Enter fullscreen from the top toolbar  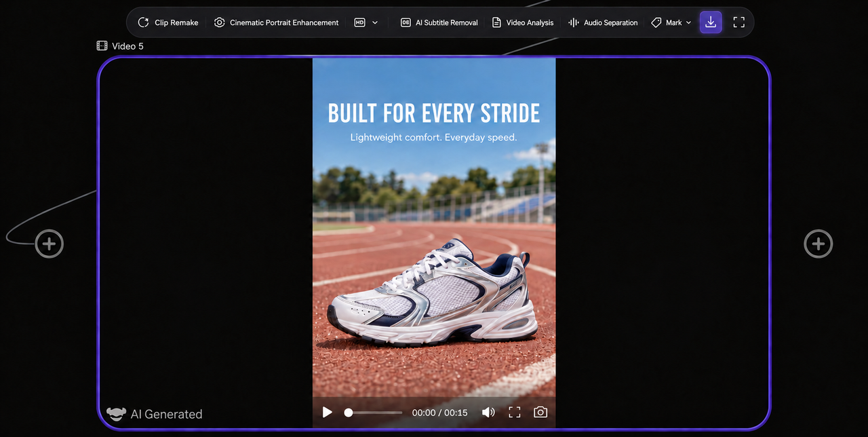(x=739, y=22)
